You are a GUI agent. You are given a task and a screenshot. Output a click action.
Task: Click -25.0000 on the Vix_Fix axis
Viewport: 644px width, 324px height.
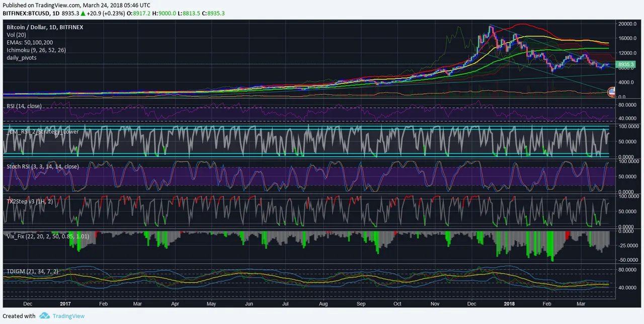point(629,246)
